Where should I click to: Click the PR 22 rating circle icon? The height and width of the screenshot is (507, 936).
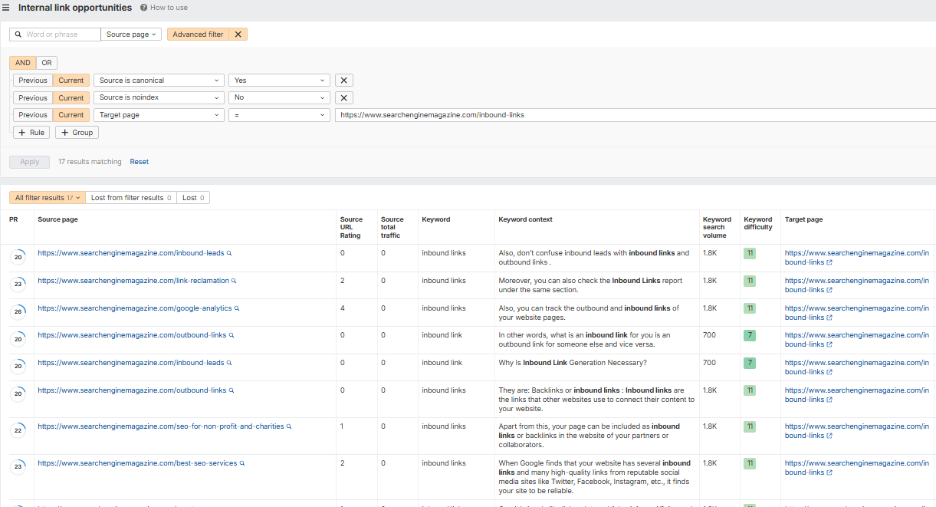19,430
